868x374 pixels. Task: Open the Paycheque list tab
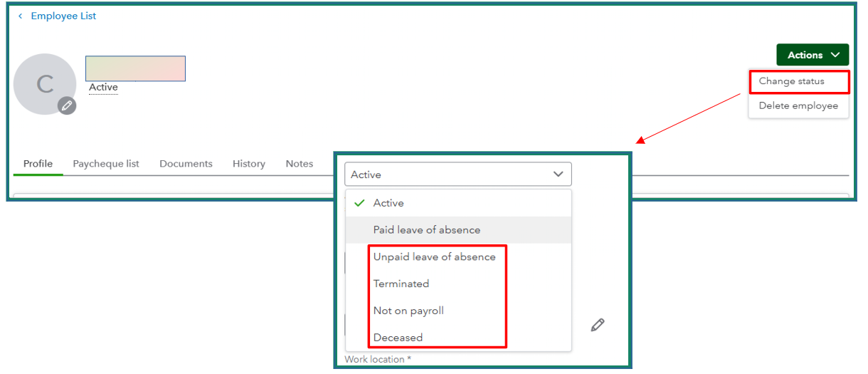click(x=106, y=164)
